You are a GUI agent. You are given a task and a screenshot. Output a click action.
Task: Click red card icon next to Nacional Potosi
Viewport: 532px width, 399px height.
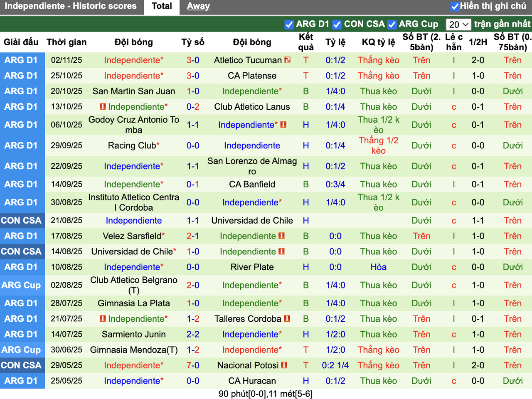click(284, 365)
